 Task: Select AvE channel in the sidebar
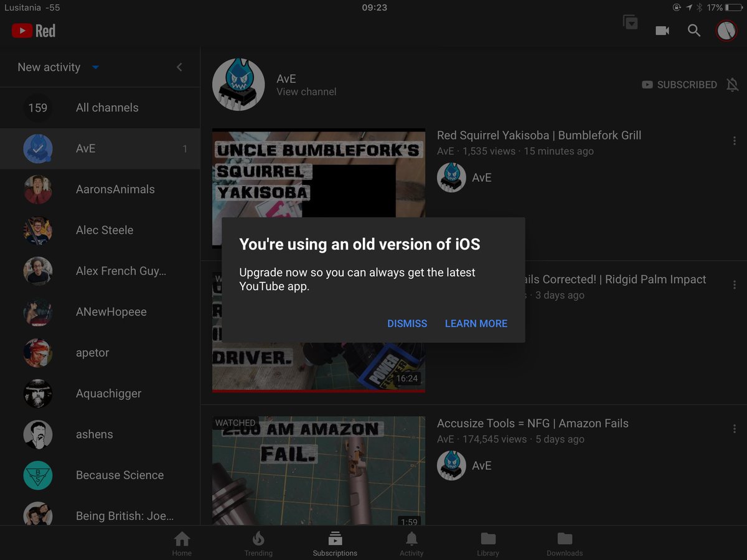coord(100,149)
